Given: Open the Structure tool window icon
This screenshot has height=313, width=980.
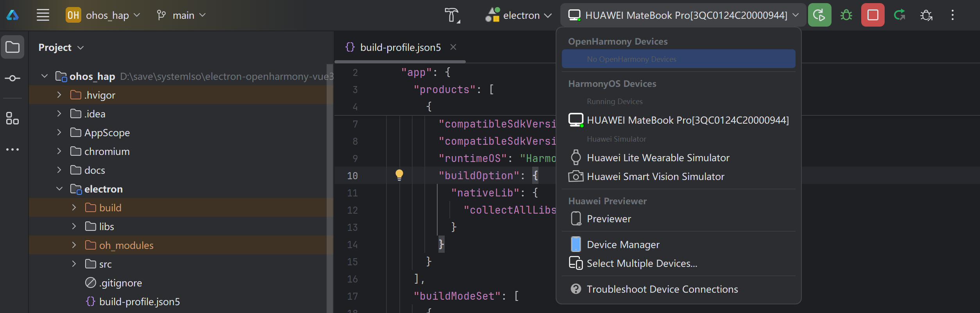Looking at the screenshot, I should click(13, 118).
